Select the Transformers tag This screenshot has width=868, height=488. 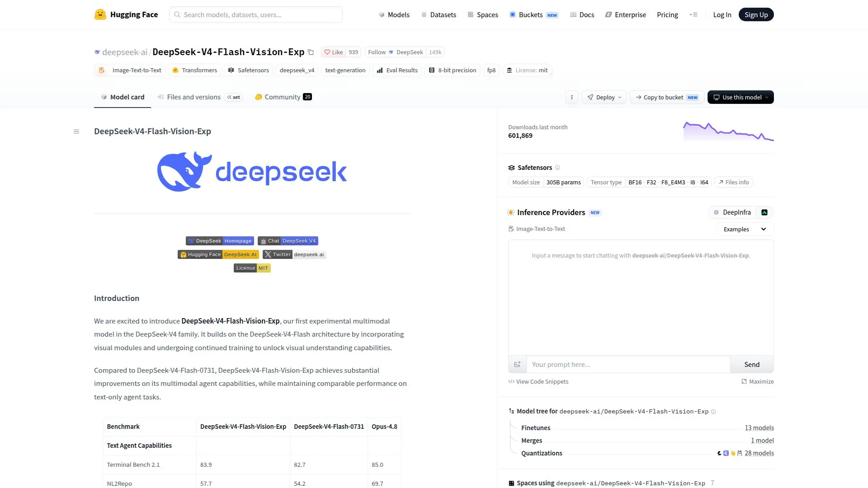coord(195,70)
